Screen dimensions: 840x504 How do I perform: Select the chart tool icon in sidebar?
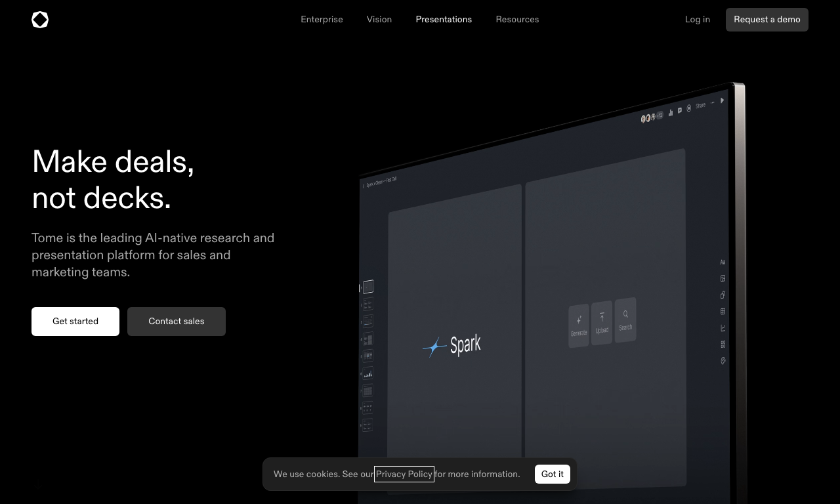pyautogui.click(x=723, y=327)
